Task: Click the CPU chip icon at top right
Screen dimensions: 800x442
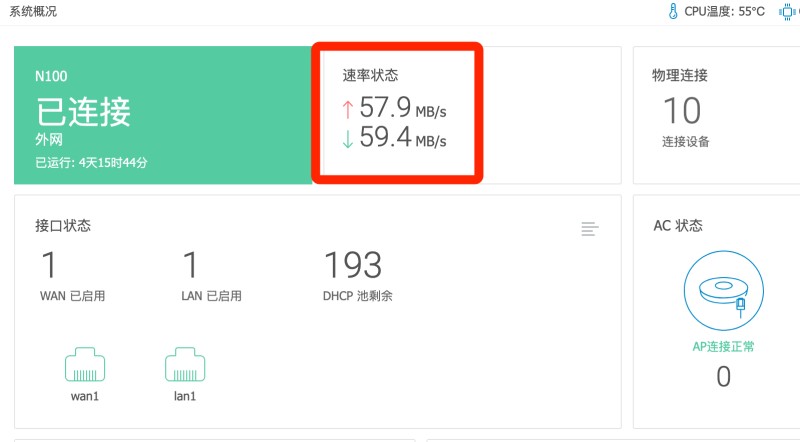Action: coord(786,11)
